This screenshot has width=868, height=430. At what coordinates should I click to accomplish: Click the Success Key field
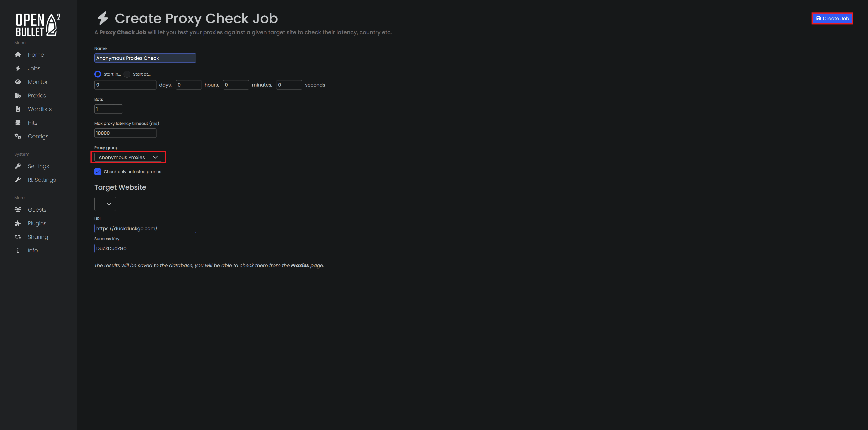(145, 248)
